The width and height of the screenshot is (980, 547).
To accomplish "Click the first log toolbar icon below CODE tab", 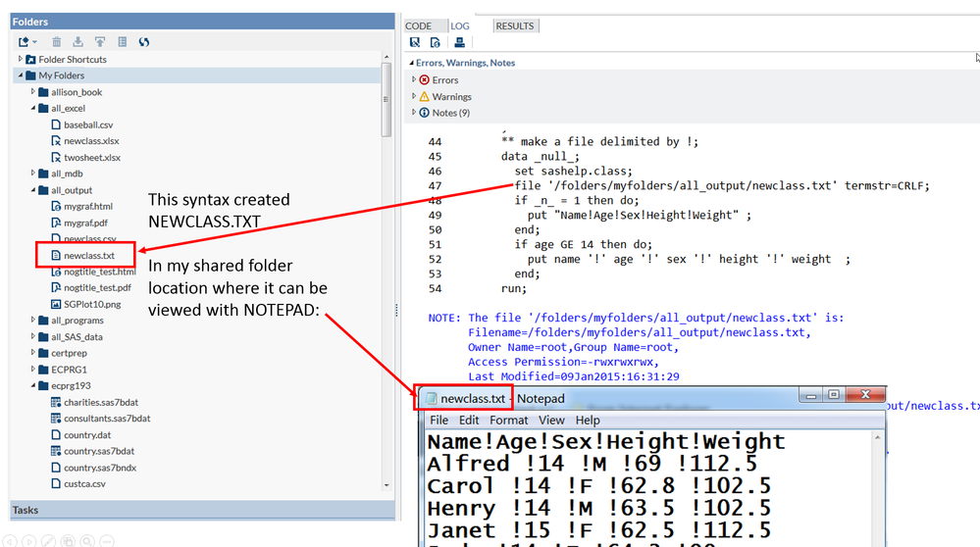I will click(x=416, y=42).
